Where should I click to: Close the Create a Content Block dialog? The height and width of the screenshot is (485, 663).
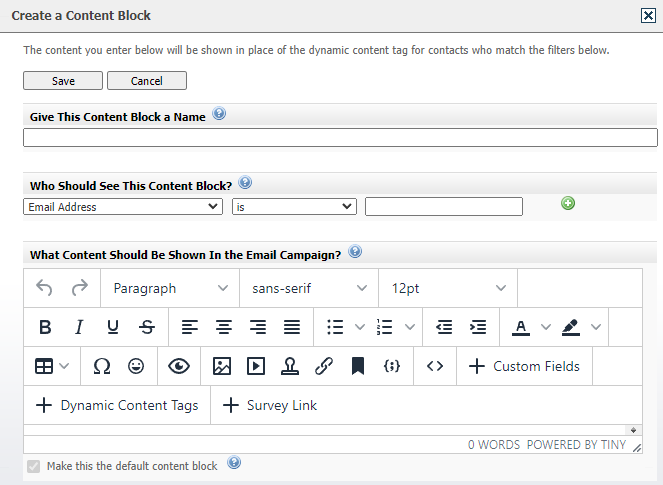[648, 16]
